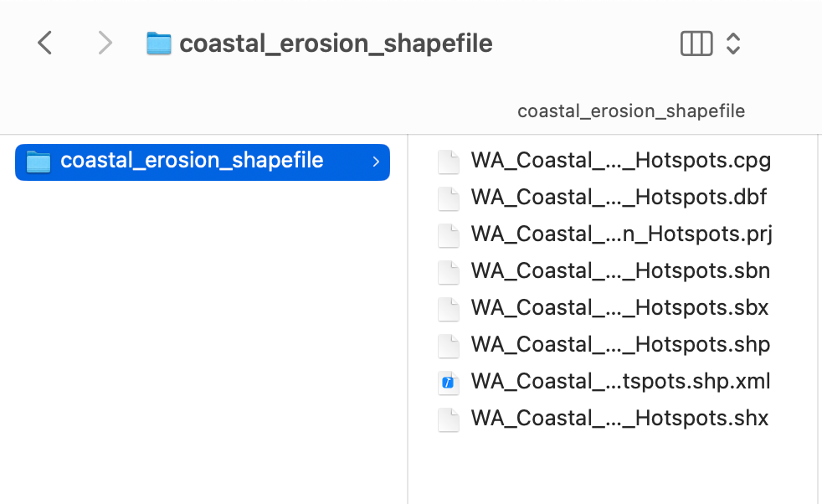Click the back navigation arrow
Image resolution: width=822 pixels, height=504 pixels.
(45, 43)
